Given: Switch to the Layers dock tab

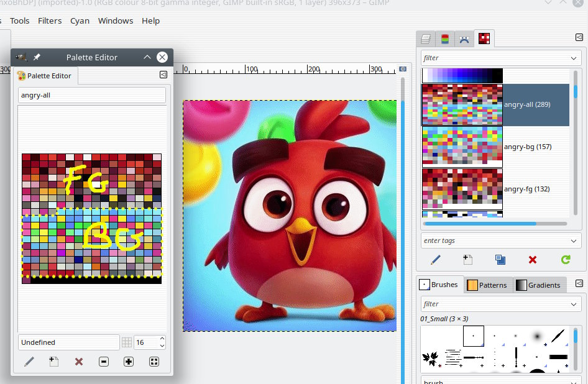Looking at the screenshot, I should tap(426, 39).
